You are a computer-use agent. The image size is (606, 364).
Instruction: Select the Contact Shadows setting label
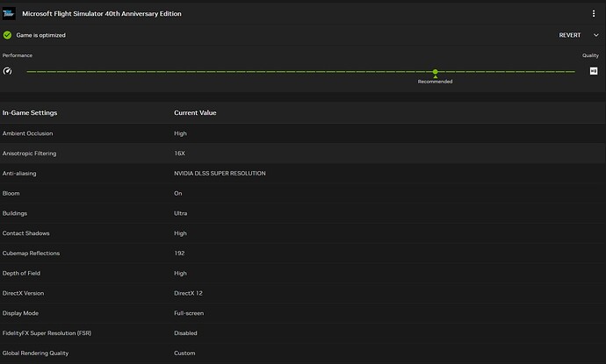pos(25,233)
